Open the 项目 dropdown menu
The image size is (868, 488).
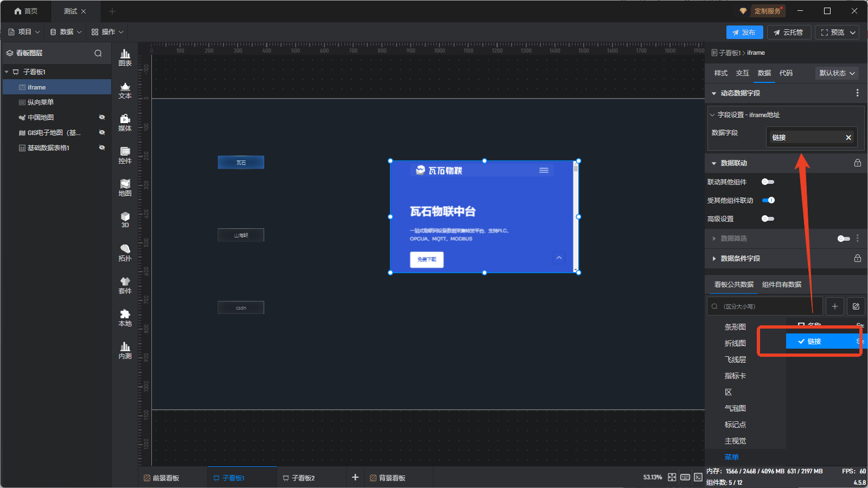coord(24,32)
